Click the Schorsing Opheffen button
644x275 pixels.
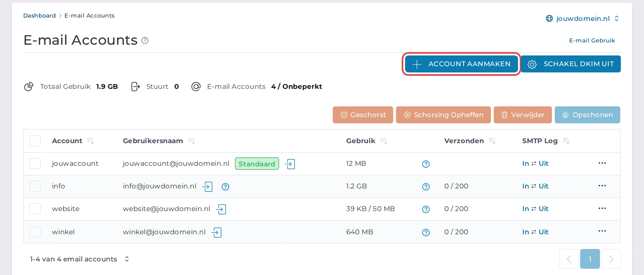443,115
